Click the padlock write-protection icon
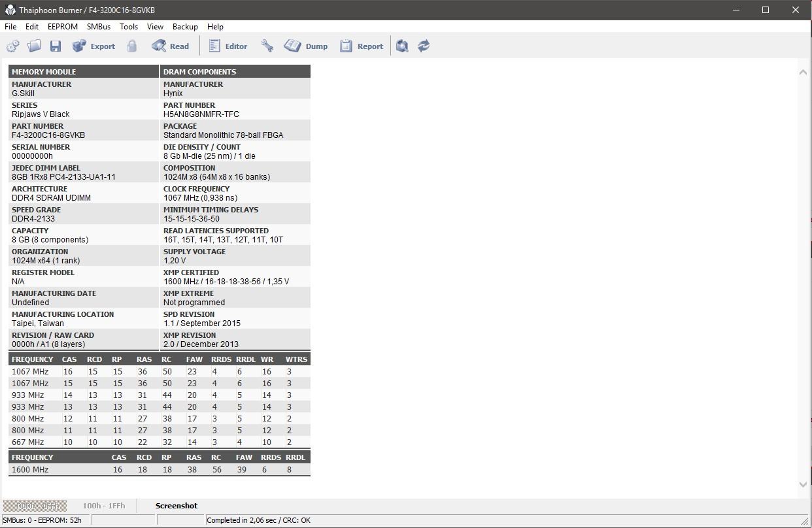Image resolution: width=812 pixels, height=528 pixels. coord(132,46)
